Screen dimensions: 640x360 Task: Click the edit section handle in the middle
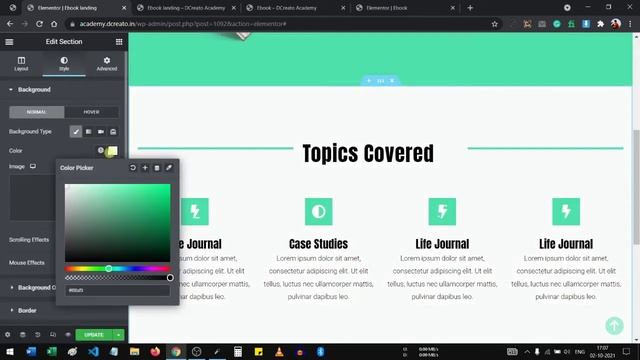click(380, 81)
